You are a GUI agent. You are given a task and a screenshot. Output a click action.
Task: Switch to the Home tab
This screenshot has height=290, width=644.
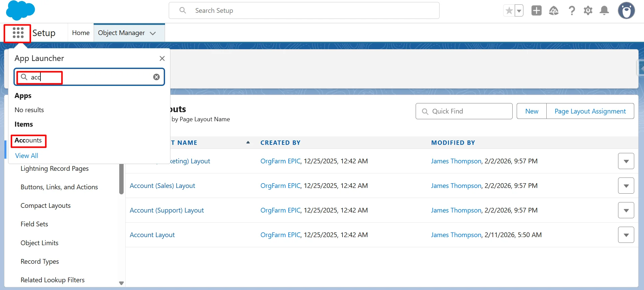coord(81,33)
